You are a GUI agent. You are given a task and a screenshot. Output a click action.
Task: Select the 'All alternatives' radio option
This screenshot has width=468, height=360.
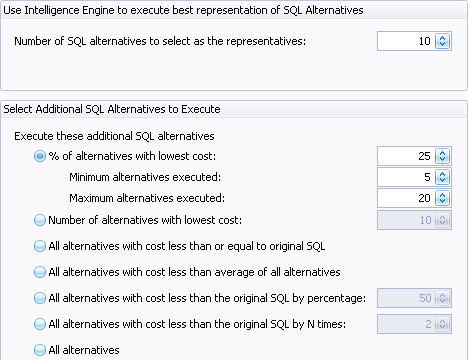(x=40, y=350)
